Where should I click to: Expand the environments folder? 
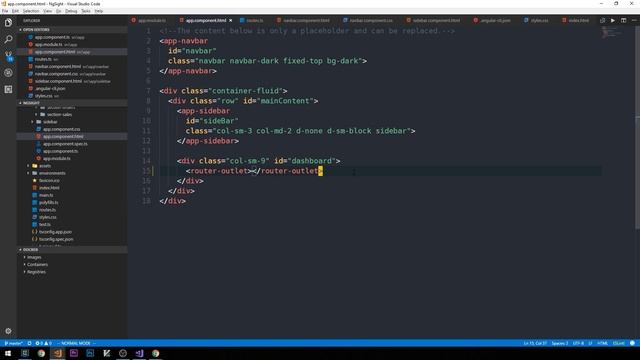pyautogui.click(x=52, y=173)
